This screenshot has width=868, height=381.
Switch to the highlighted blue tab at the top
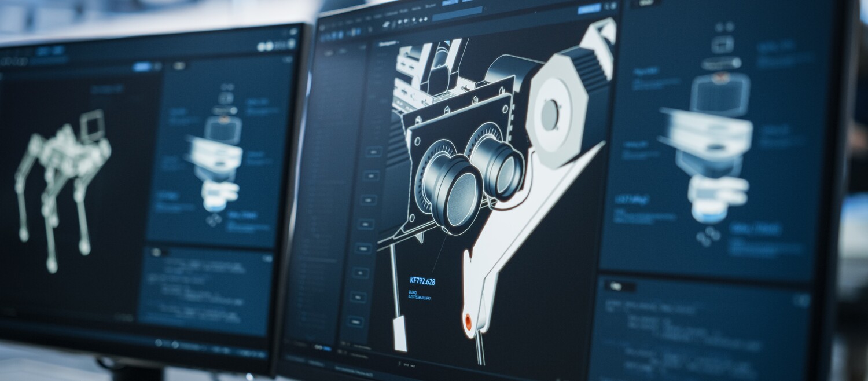pyautogui.click(x=450, y=2)
